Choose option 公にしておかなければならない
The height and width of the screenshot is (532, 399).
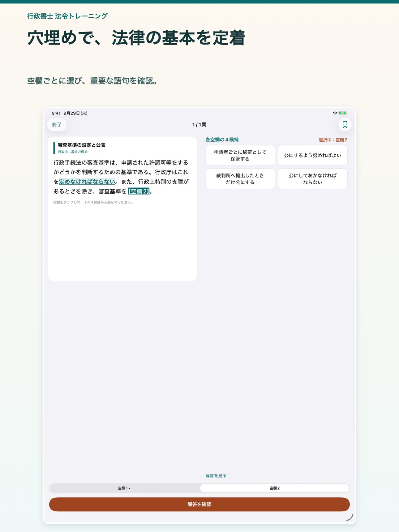pos(313,179)
